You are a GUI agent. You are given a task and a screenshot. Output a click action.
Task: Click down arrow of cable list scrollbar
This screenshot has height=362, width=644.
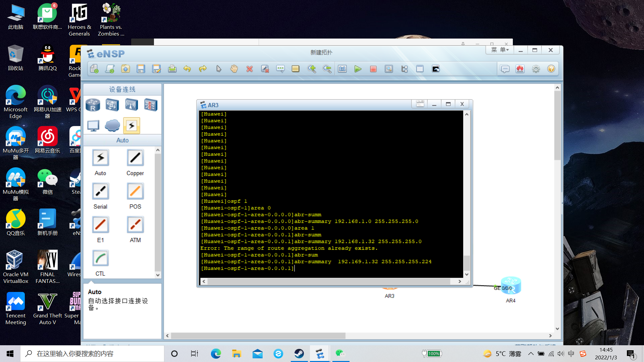pos(158,275)
